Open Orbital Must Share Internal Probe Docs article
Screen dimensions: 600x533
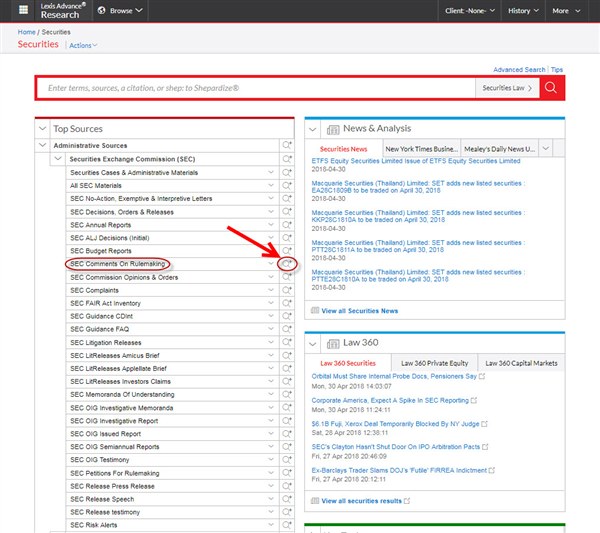coord(394,377)
